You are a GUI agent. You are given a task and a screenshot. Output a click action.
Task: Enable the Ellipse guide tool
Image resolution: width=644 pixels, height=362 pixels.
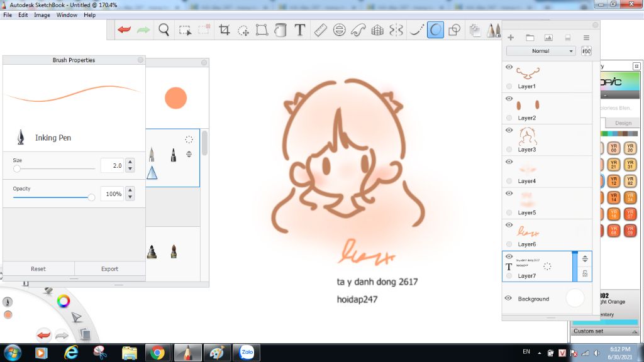(339, 30)
